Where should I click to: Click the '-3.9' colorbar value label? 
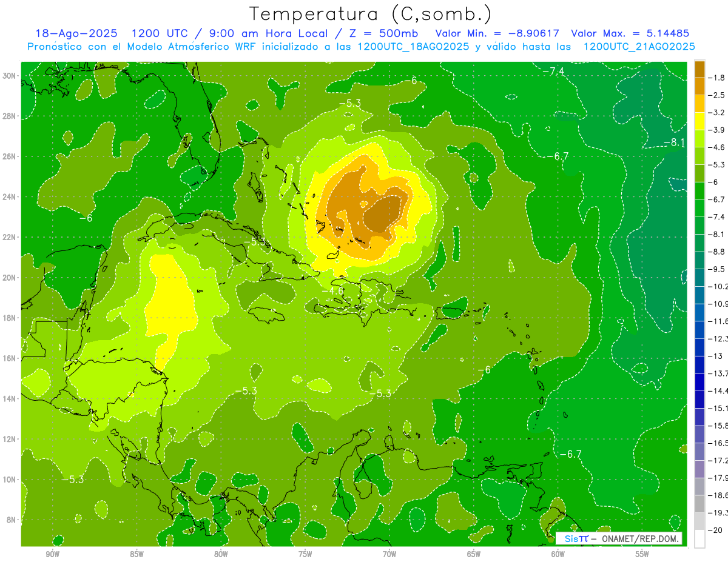point(718,130)
